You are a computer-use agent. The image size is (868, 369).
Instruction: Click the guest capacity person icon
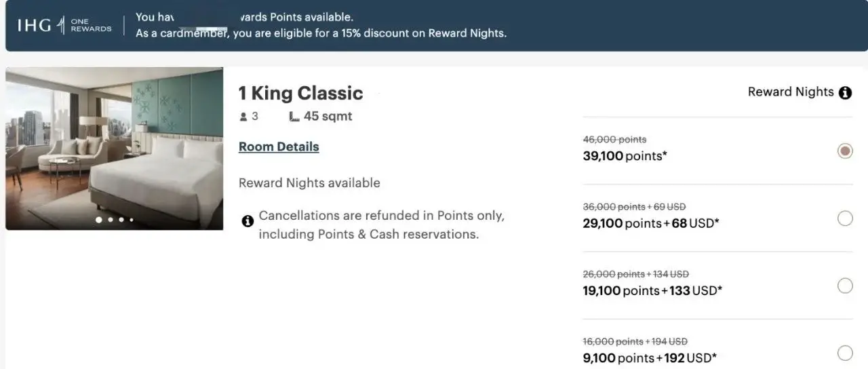243,117
